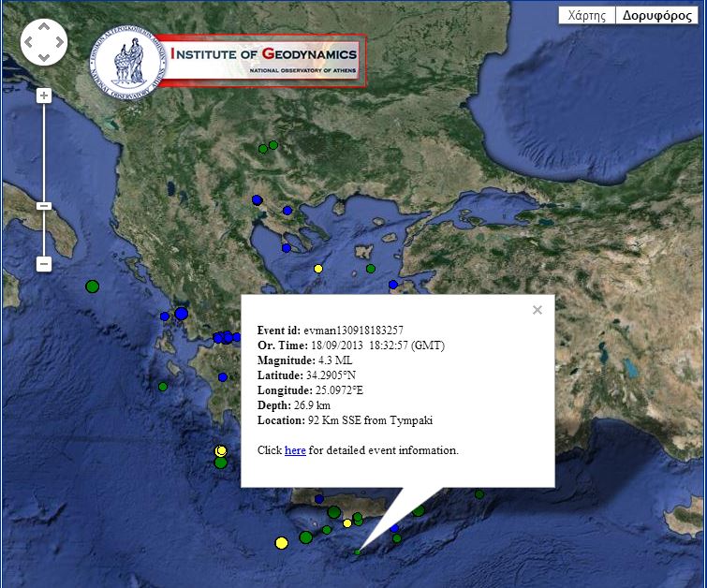
Task: Click the zoom slider handle
Action: tap(44, 206)
